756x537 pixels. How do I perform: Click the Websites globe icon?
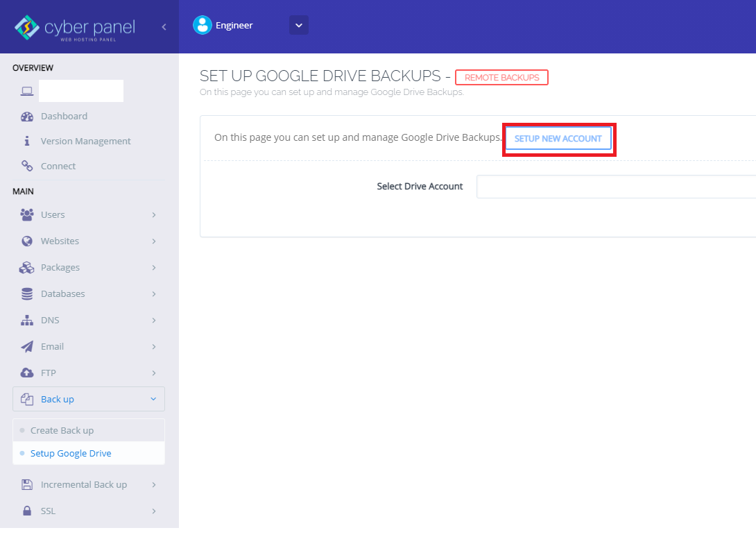(27, 241)
